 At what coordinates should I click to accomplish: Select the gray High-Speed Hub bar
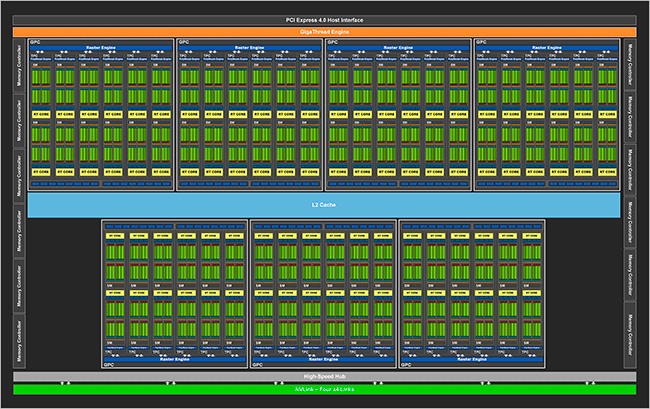click(x=324, y=378)
